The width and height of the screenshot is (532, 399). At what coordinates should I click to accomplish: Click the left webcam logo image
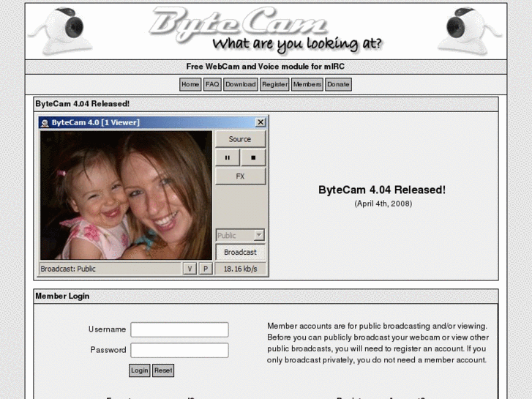click(x=61, y=31)
